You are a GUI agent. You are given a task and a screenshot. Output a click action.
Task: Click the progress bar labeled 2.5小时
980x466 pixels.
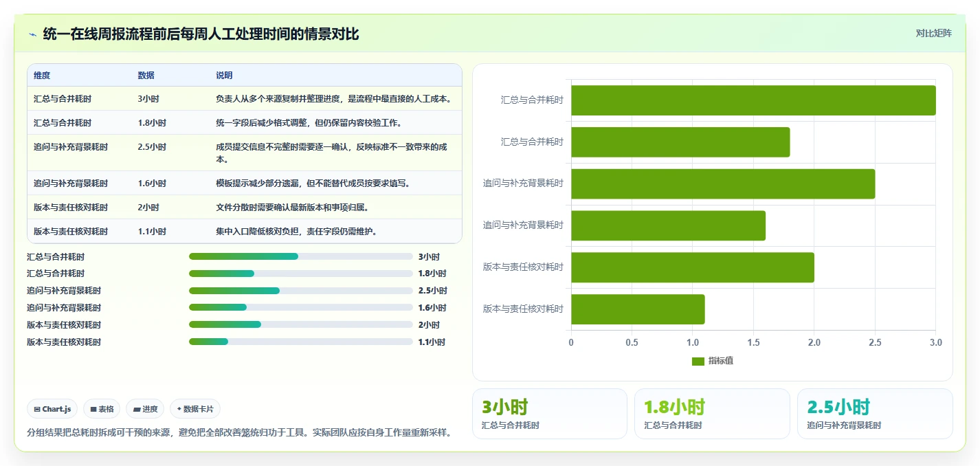301,291
